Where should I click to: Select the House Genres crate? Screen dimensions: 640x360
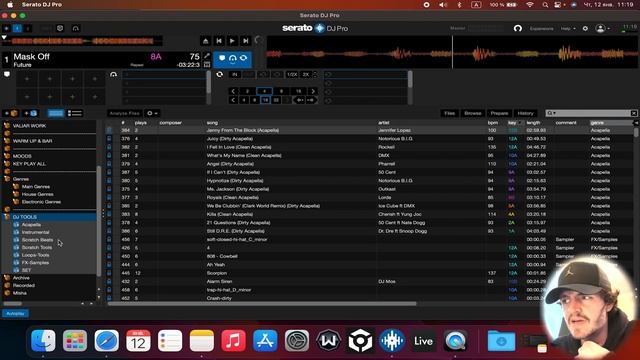[x=38, y=194]
